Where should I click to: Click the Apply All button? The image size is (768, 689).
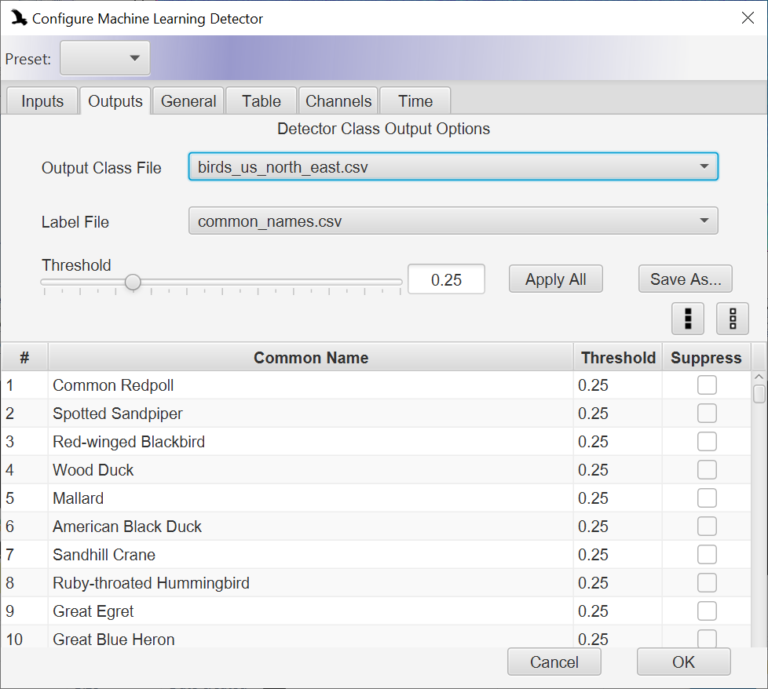pyautogui.click(x=555, y=279)
